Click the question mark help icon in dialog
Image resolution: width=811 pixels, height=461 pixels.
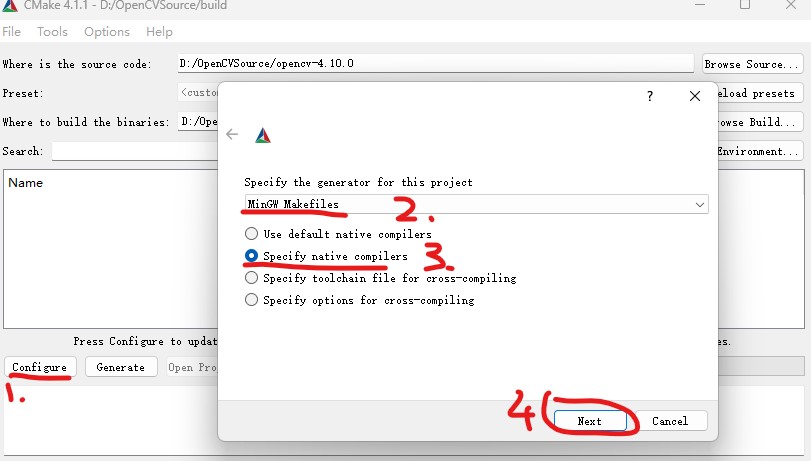[650, 96]
